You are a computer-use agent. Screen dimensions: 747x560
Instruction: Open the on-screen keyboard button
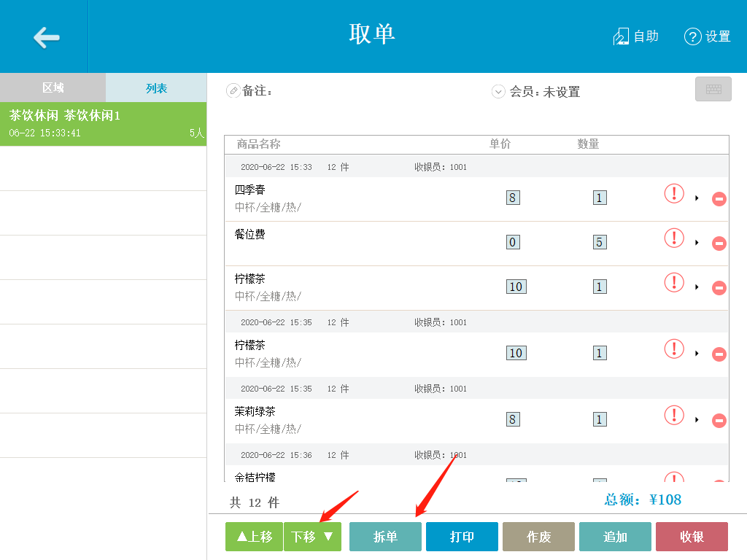coord(713,89)
